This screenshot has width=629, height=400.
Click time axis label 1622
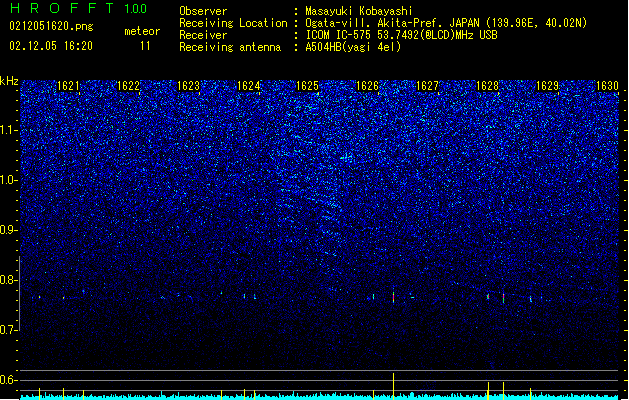128,86
